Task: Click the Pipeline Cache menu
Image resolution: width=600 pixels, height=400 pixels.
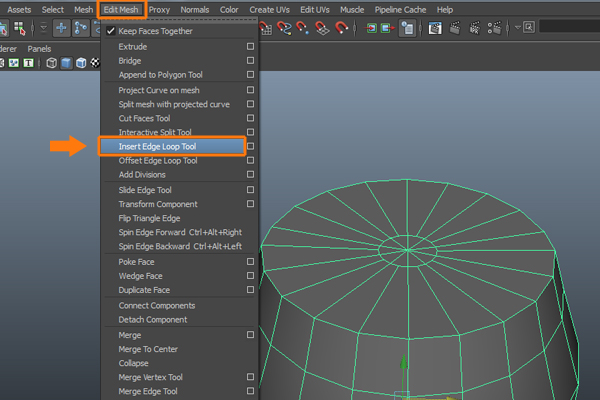Action: [400, 9]
